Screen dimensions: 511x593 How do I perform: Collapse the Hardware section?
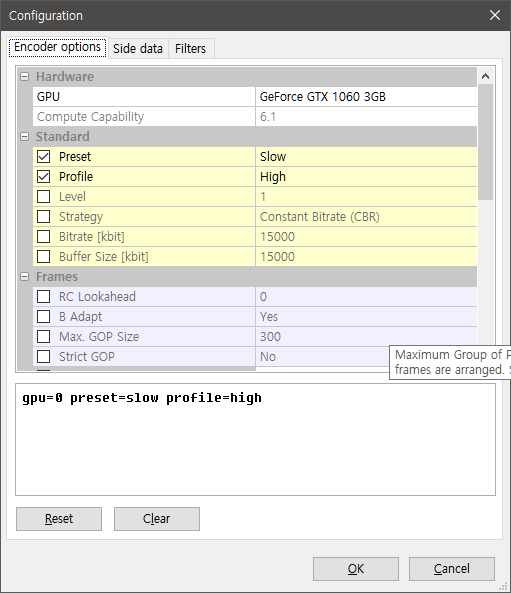[x=25, y=77]
